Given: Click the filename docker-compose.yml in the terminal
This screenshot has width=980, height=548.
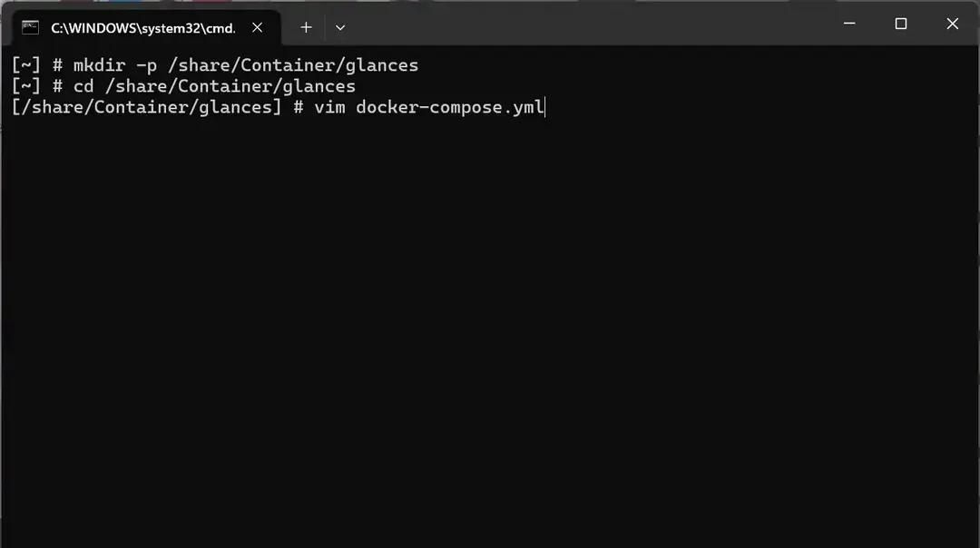Looking at the screenshot, I should (x=449, y=107).
